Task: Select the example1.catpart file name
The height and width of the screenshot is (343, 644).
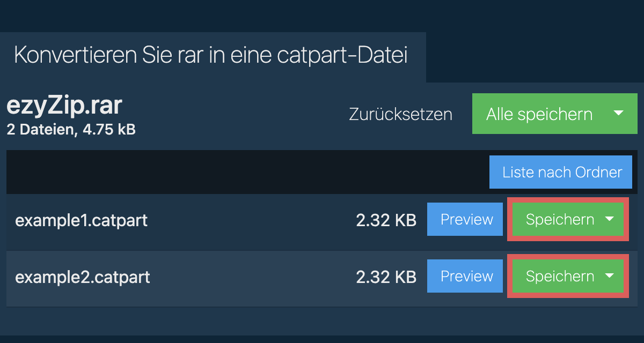Action: click(x=81, y=220)
